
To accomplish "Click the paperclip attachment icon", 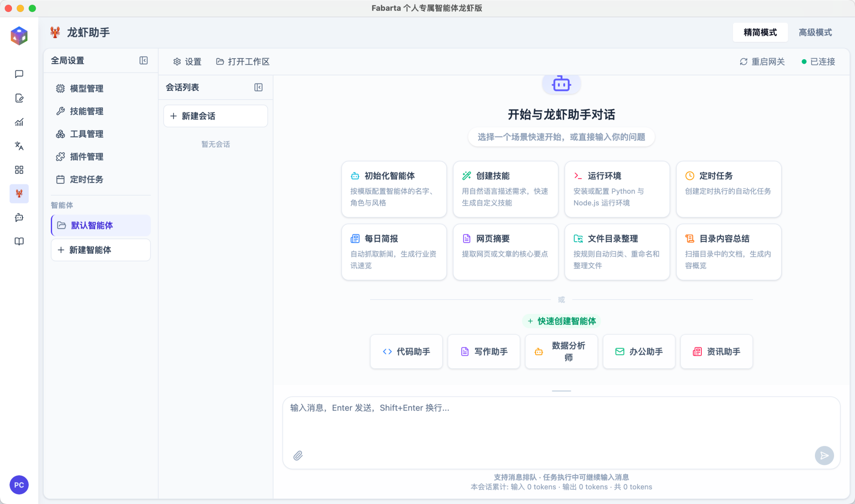I will click(298, 455).
